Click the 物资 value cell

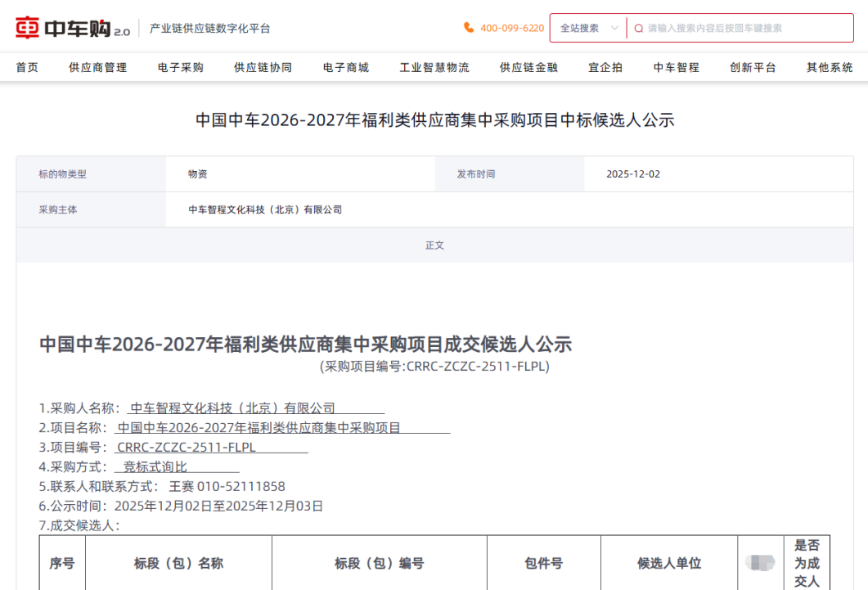(300, 173)
